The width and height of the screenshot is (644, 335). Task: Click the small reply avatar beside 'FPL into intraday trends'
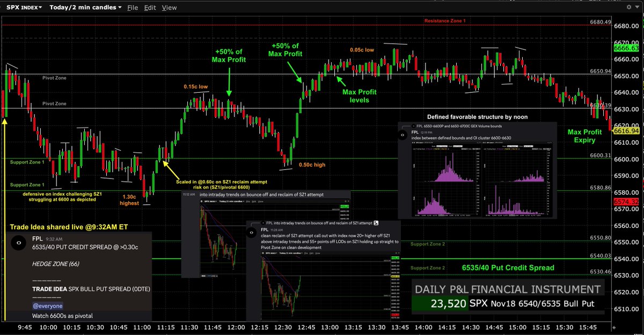coord(263,223)
